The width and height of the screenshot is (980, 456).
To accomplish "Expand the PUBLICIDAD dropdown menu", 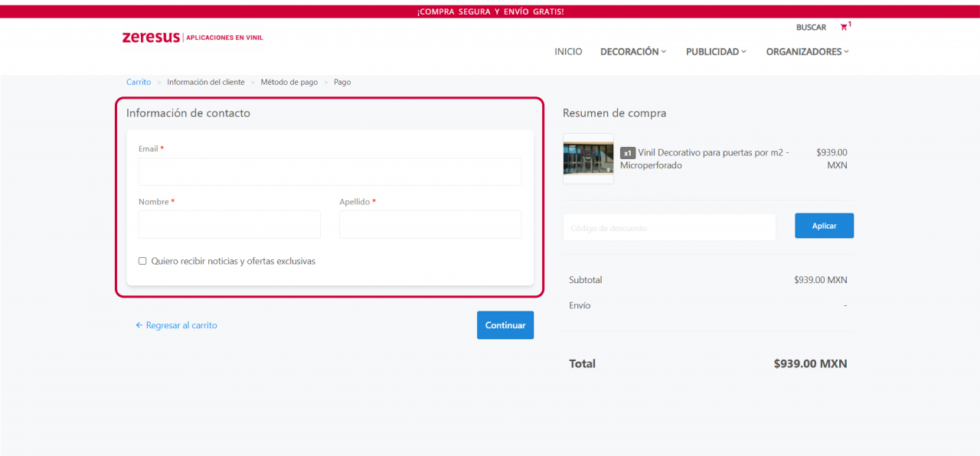I will [x=715, y=52].
